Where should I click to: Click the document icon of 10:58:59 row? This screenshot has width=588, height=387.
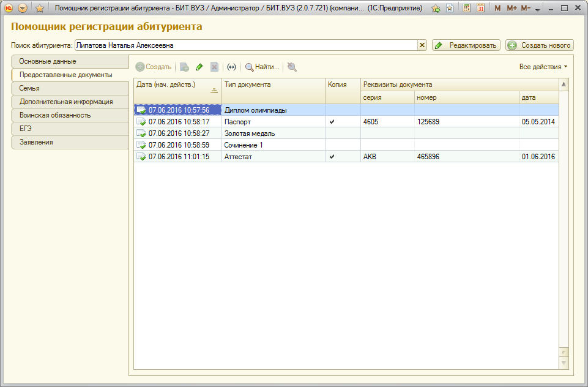coord(141,145)
